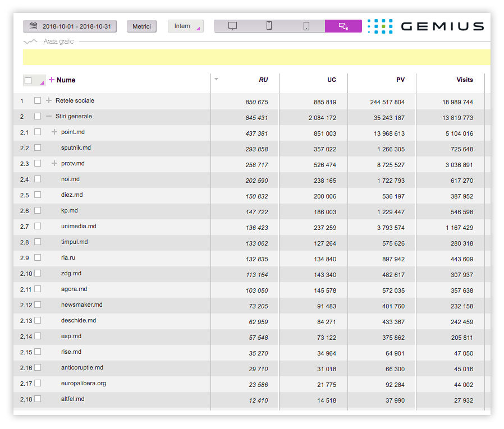Check the Stiri generale checkbox

pyautogui.click(x=38, y=116)
